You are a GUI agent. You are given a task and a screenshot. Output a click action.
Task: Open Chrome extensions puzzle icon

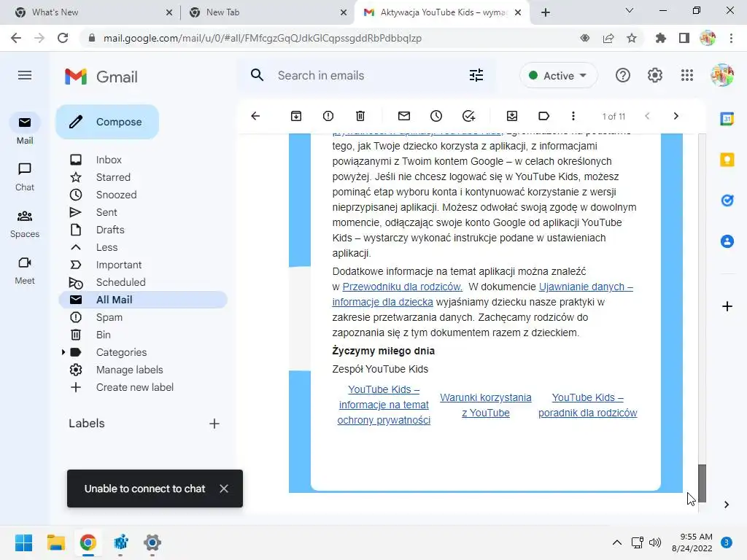tap(660, 38)
